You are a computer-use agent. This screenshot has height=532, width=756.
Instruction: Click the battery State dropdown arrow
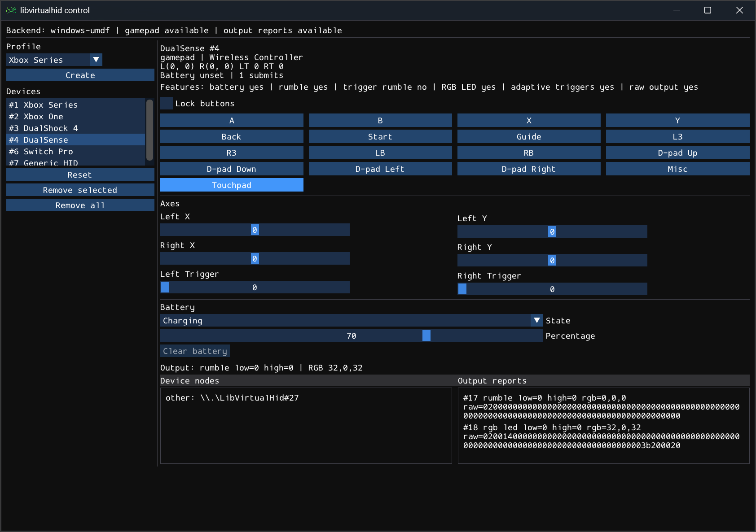pos(537,320)
